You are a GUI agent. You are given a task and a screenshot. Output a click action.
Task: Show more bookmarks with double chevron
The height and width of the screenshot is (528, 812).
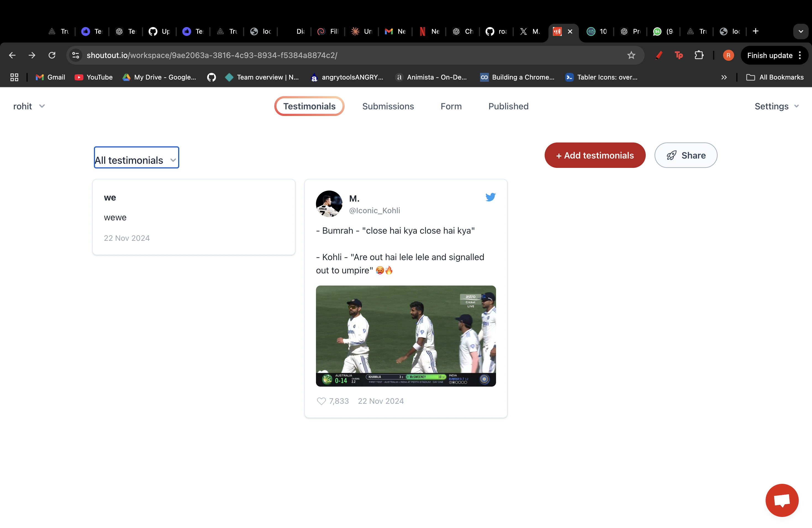(724, 77)
